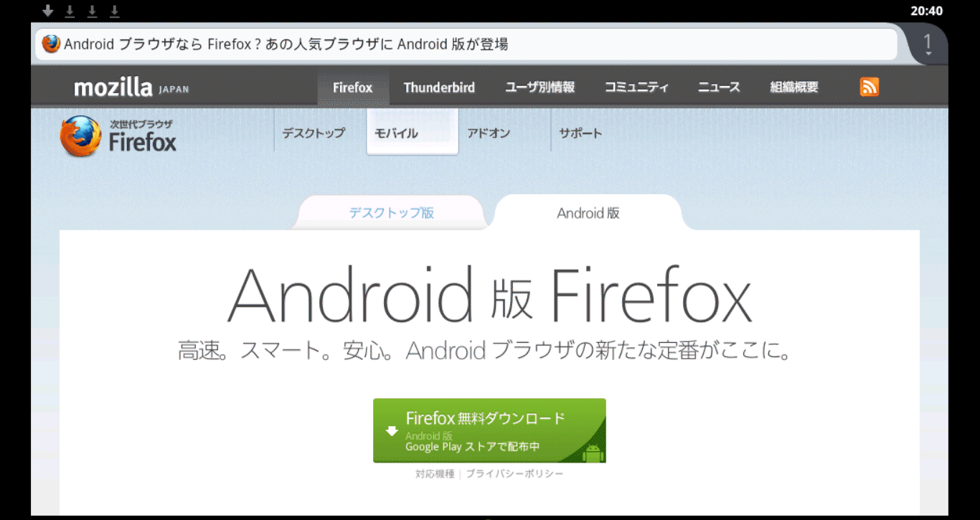Switch to the Android 版 tab
The width and height of the screenshot is (980, 520).
point(588,213)
